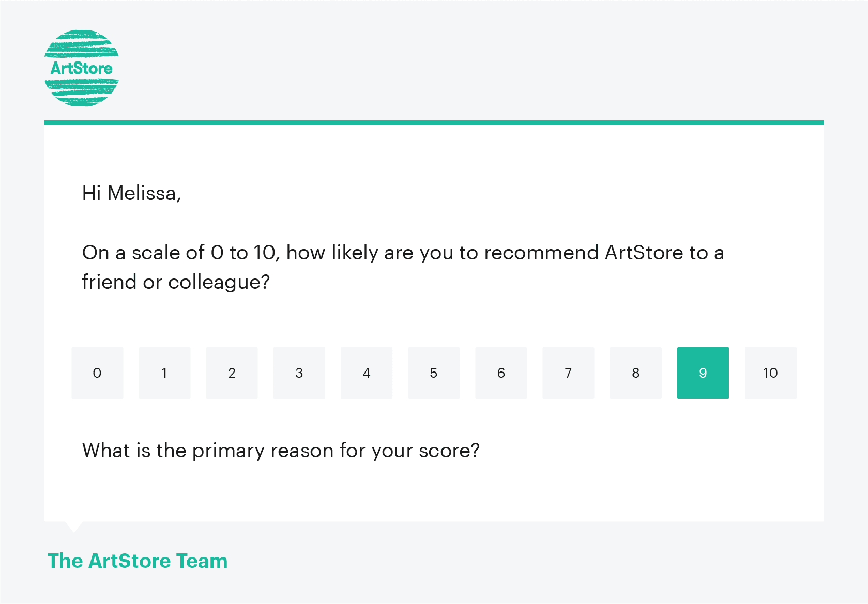Choose rating score 6

(x=500, y=373)
